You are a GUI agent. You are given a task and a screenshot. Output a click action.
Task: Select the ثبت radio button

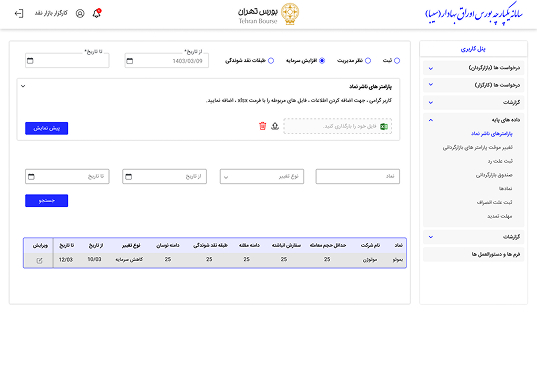pos(397,61)
